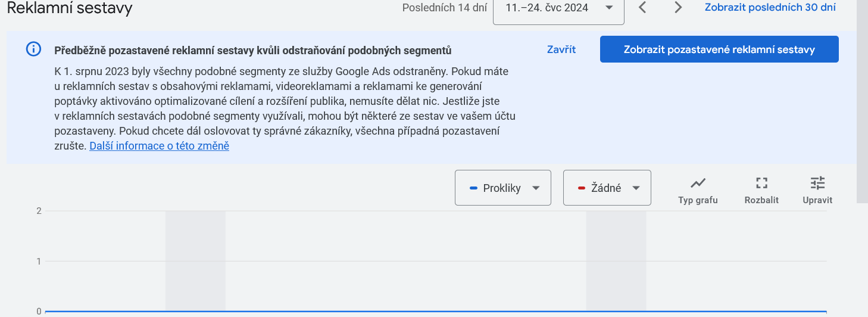Dismiss the banner with Zavřít
Image resolution: width=868 pixels, height=317 pixels.
coord(561,49)
